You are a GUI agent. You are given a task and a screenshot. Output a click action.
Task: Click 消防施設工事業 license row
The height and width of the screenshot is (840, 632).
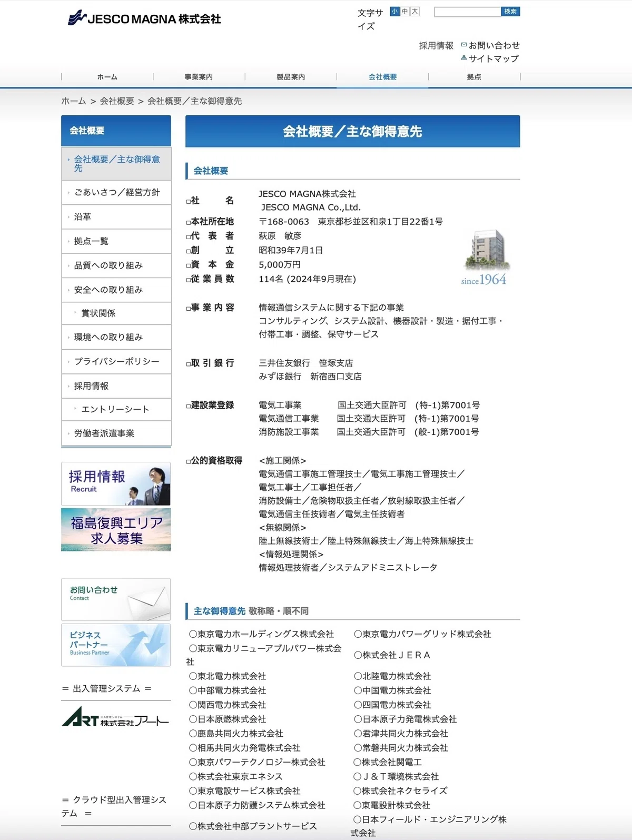pos(369,432)
